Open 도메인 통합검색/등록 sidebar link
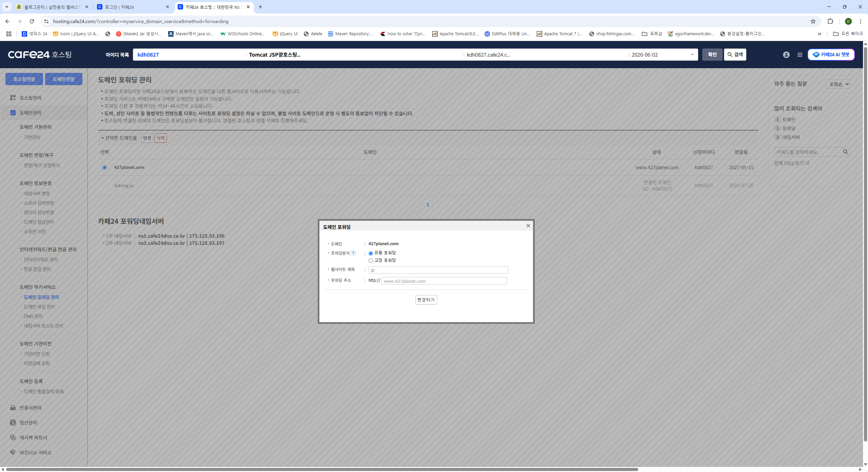This screenshot has height=472, width=868. pyautogui.click(x=44, y=392)
